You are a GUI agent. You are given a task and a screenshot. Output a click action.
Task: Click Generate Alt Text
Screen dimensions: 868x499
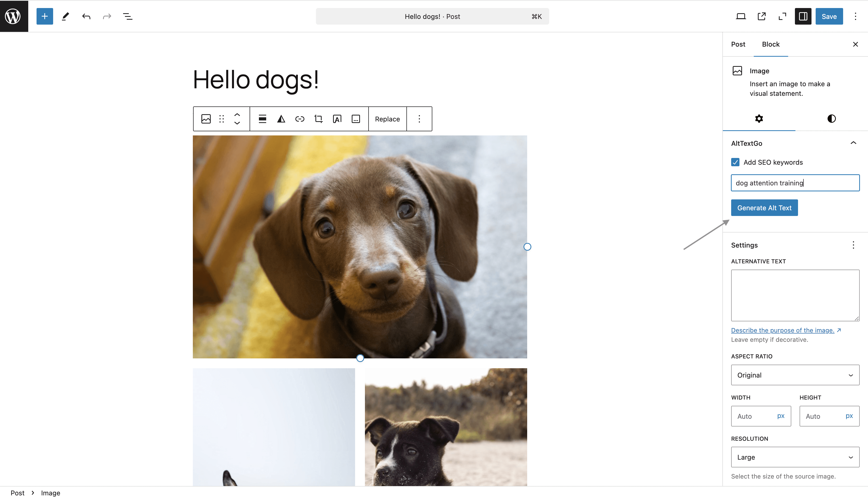pyautogui.click(x=764, y=208)
